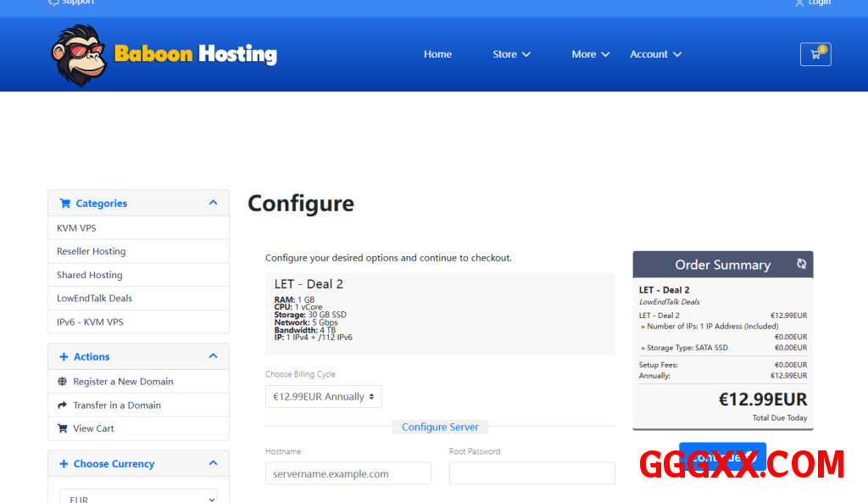The height and width of the screenshot is (503, 868).
Task: Collapse the Actions panel chevron
Action: click(213, 356)
